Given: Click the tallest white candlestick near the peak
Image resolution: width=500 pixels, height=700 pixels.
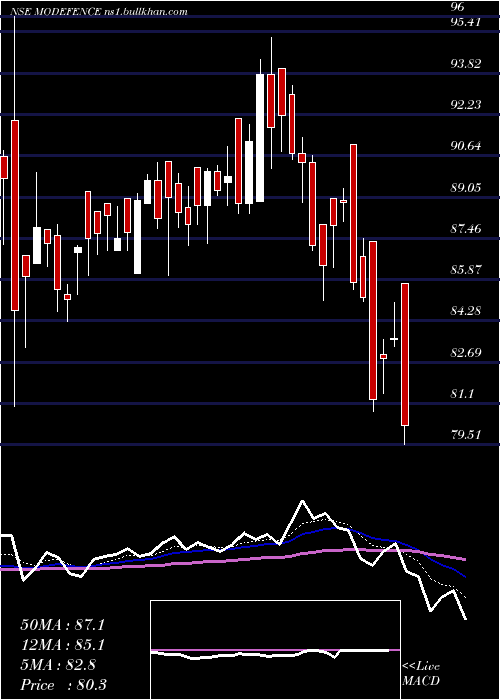Looking at the screenshot, I should [260, 138].
